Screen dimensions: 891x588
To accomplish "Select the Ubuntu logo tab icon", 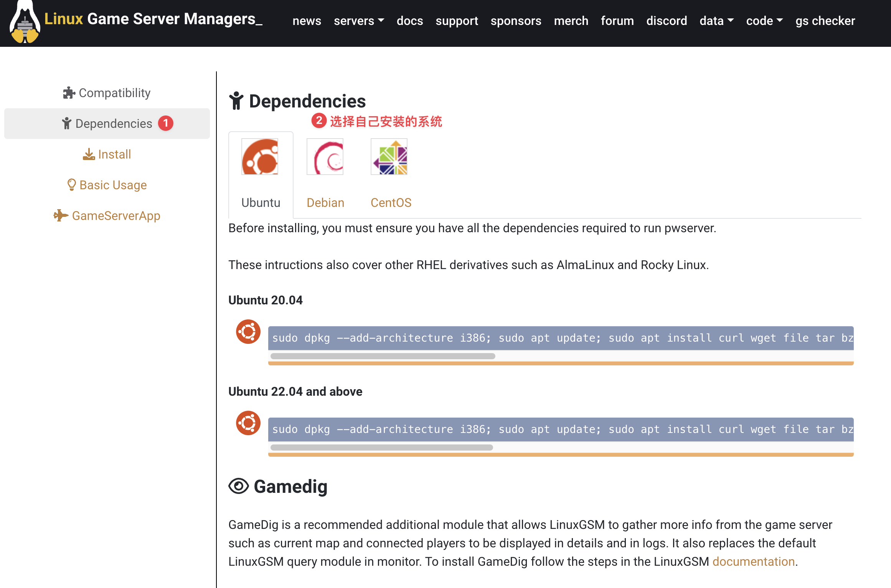I will (260, 157).
